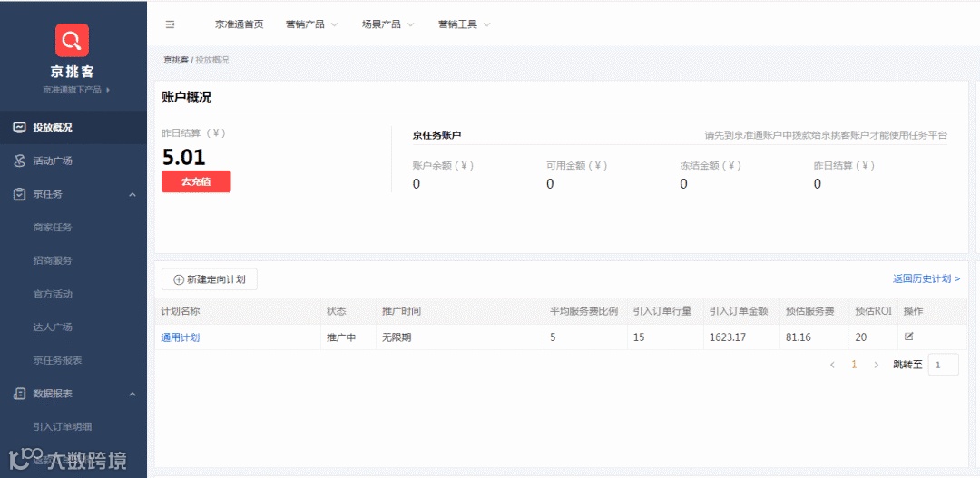The height and width of the screenshot is (478, 980).
Task: Click the 投放概况 monitor icon
Action: (19, 128)
